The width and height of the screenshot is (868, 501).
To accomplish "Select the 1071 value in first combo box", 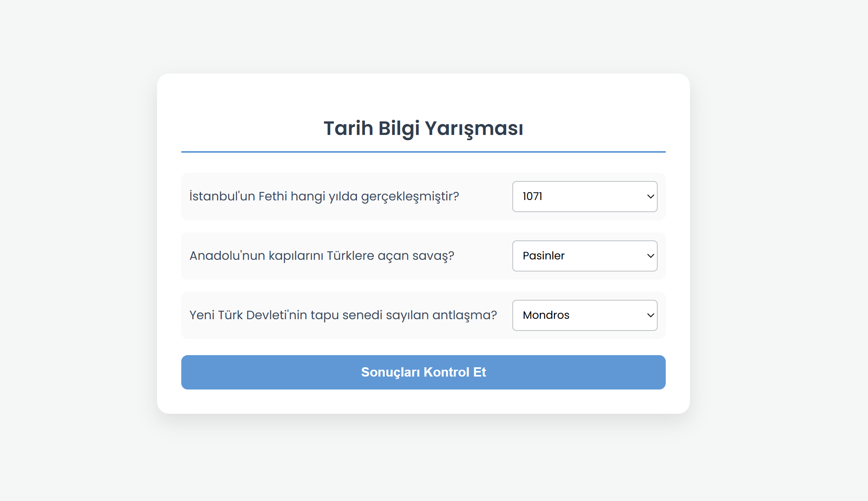I will point(532,196).
